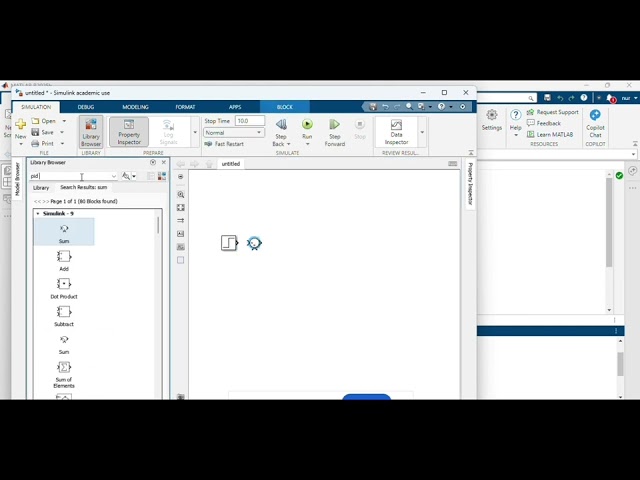The image size is (640, 480).
Task: Click the library tile-view icon beside search
Action: pos(162,176)
